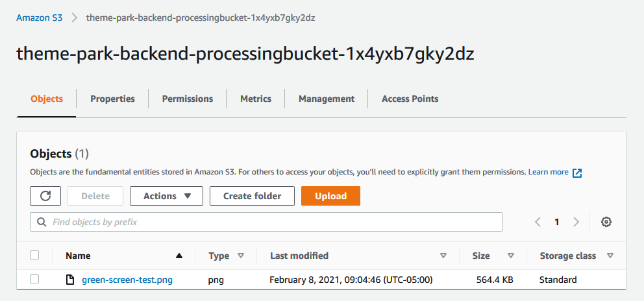Viewport: 644px width, 301px height.
Task: Sort by Last modified column arrow
Action: [x=443, y=256]
